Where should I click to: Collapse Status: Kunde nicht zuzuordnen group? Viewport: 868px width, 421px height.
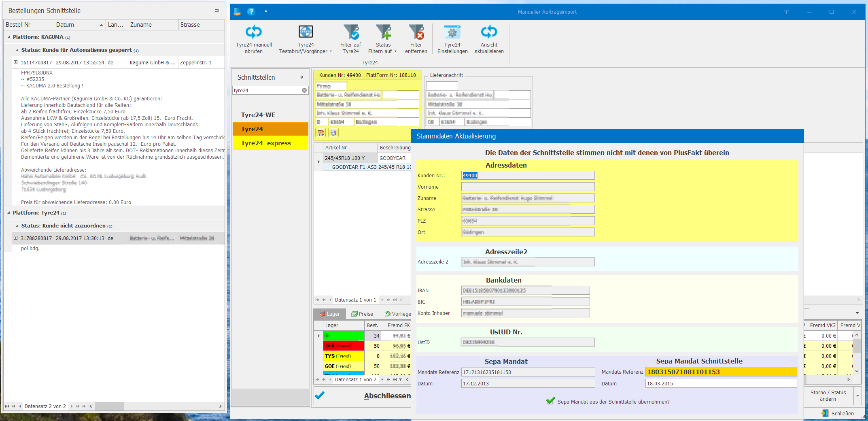[x=17, y=225]
